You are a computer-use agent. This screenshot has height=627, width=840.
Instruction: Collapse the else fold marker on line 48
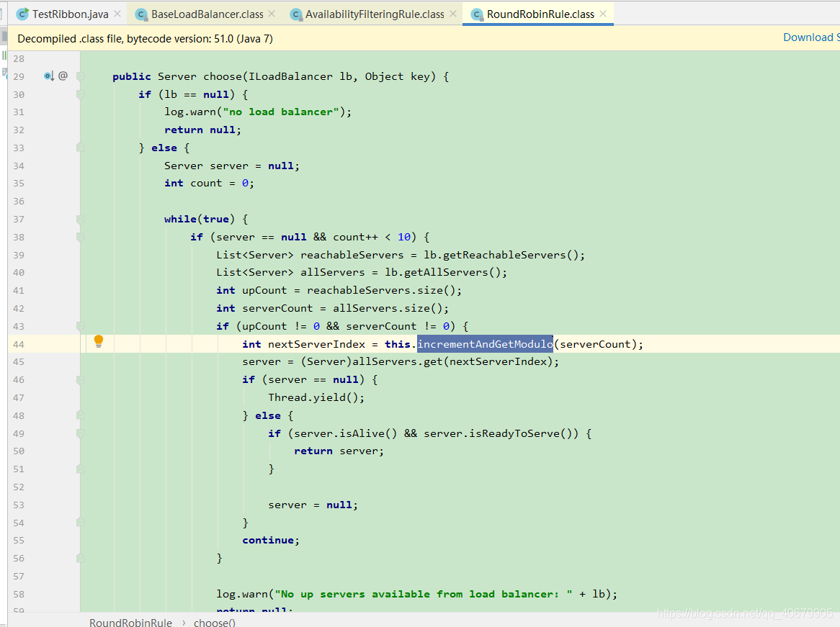81,415
